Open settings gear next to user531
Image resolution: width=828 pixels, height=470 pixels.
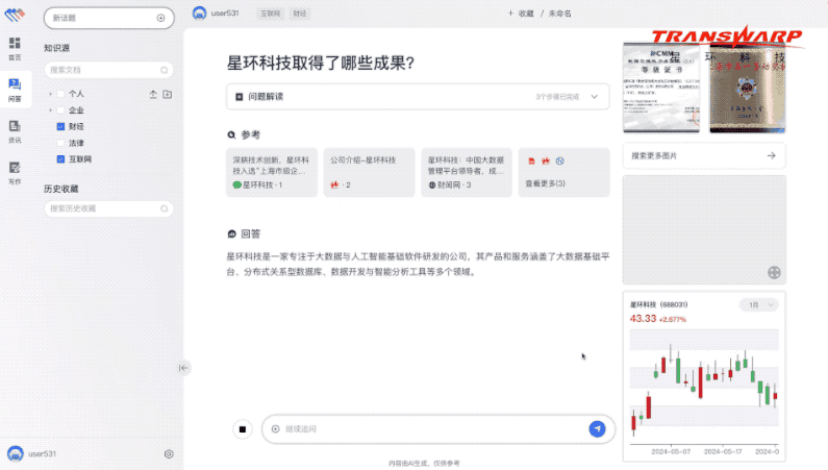tap(169, 454)
